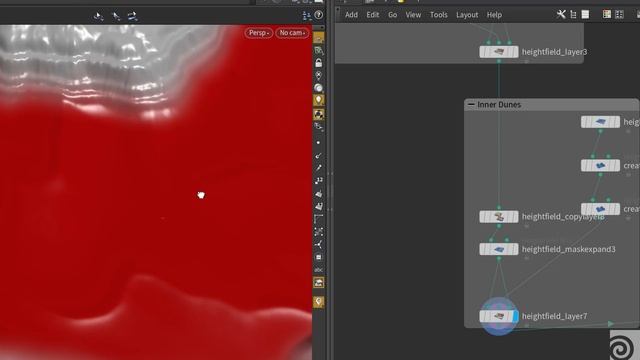Click the pin icon below the padlock
This screenshot has width=640, height=360.
point(318,76)
